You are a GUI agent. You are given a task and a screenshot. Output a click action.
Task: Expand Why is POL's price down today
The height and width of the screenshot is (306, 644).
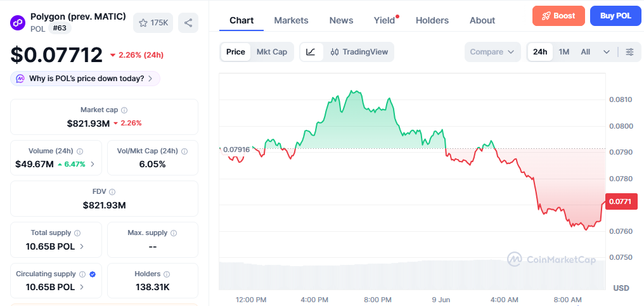tap(85, 79)
